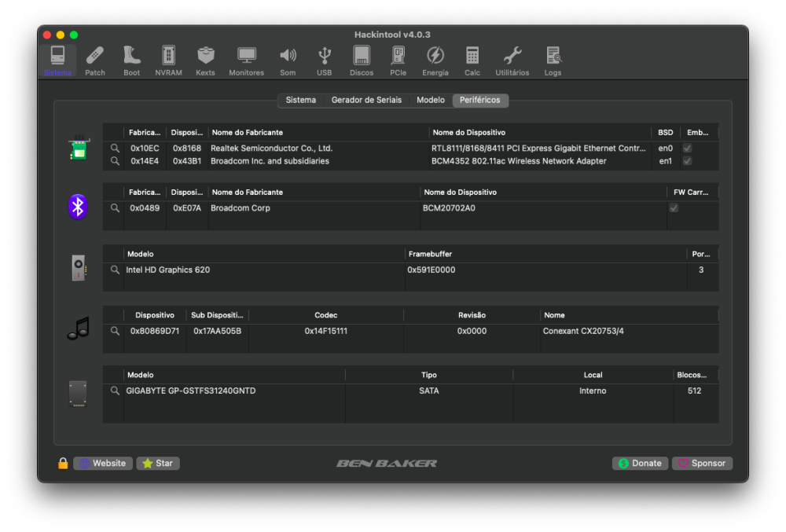Viewport: 786px width, 532px height.
Task: Click the Framebuffer column header
Action: tap(545, 254)
